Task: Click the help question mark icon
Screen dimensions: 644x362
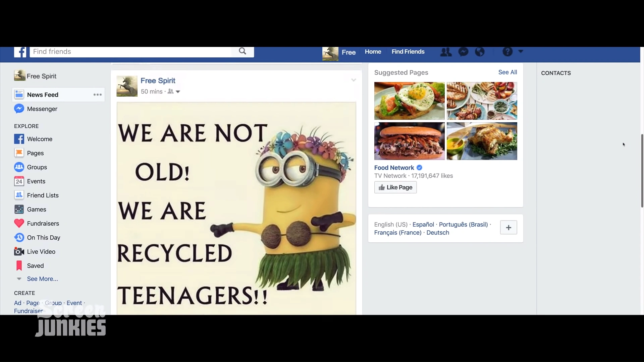Action: [507, 52]
